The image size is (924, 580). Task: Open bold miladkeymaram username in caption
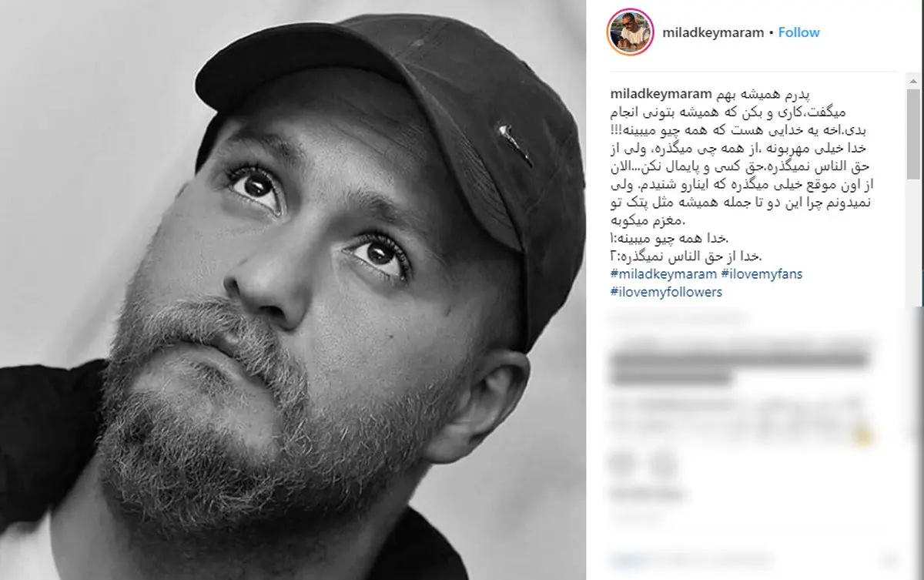[661, 94]
